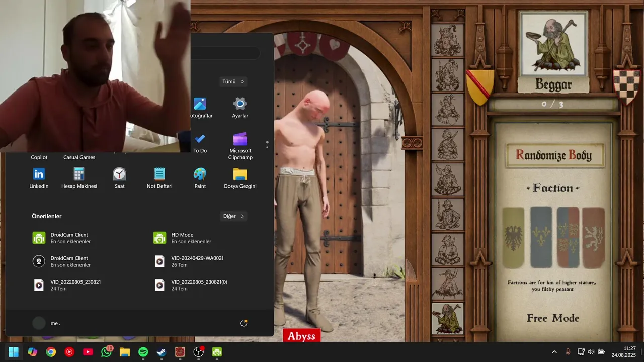
Task: Open OBS Studio from the taskbar
Action: click(199, 352)
